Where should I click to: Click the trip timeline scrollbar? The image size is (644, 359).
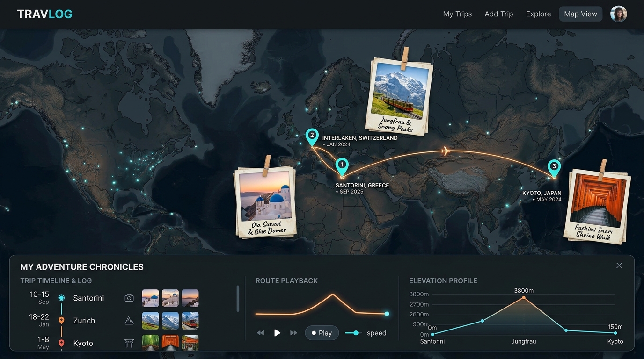238,299
